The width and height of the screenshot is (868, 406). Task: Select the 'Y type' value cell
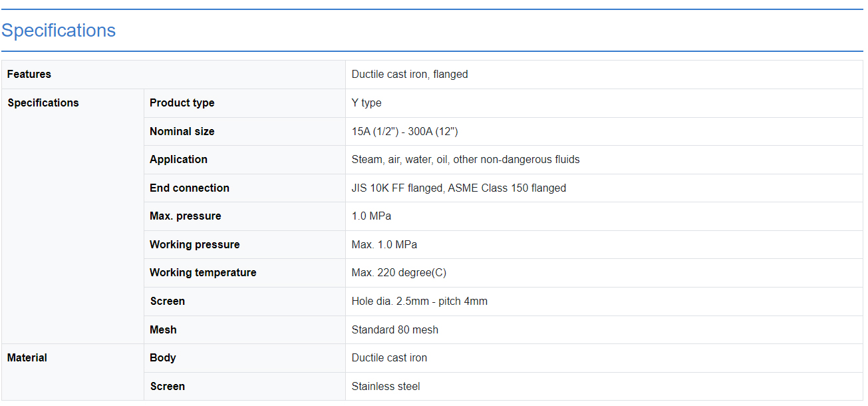point(366,103)
